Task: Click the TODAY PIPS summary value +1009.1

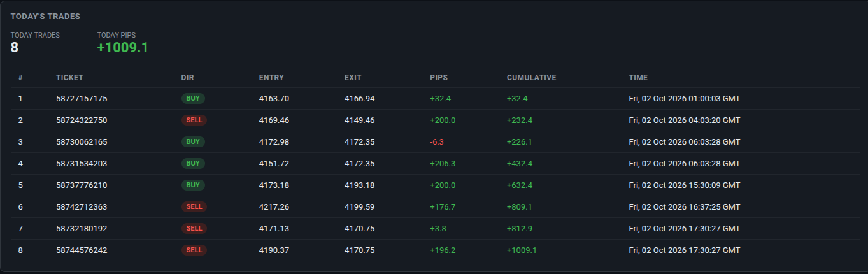Action: tap(123, 48)
